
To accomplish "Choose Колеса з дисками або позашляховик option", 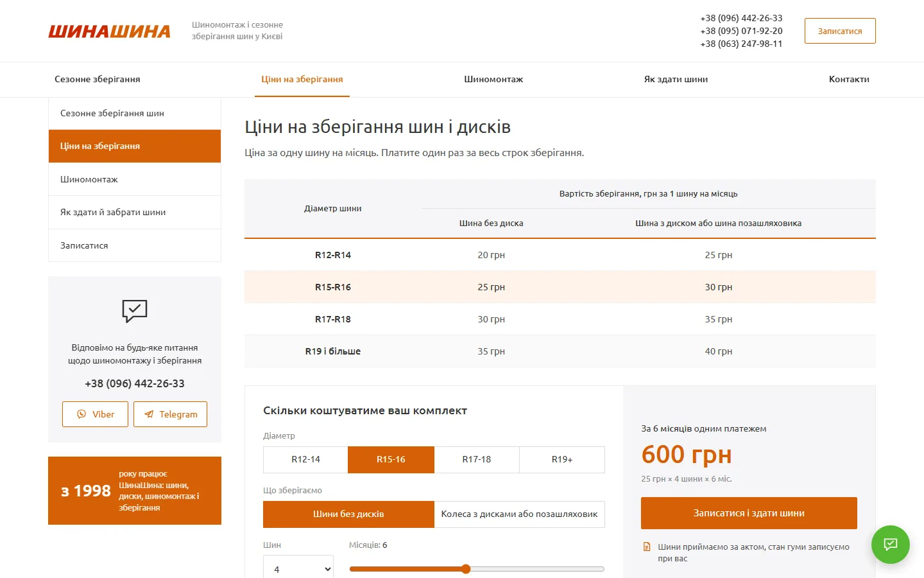I will (520, 514).
